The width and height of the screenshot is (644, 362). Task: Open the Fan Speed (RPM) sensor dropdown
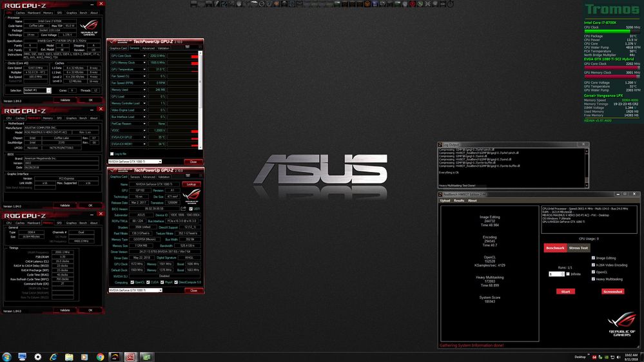pos(144,83)
